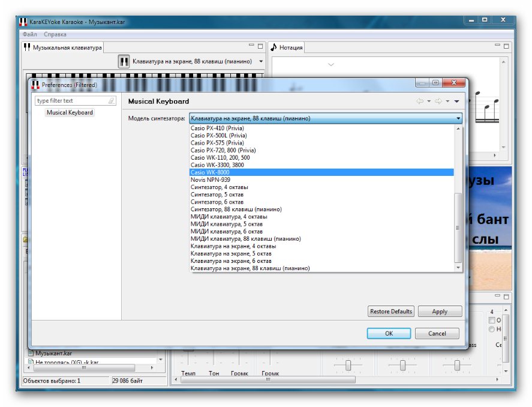Screen dimensions: 532x407
Task: Minimize the Музыкальная клавиатура panel
Action: (251, 45)
